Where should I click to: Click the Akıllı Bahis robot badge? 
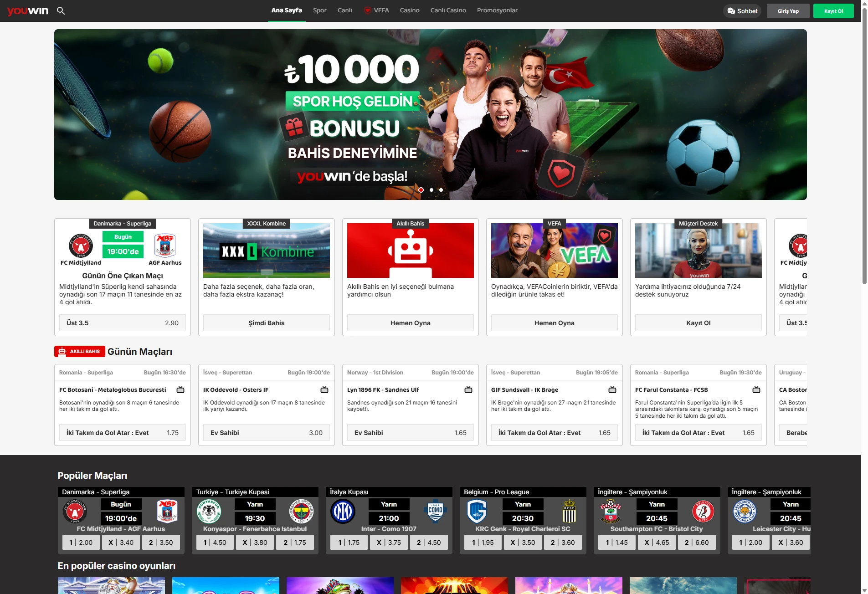pos(80,351)
